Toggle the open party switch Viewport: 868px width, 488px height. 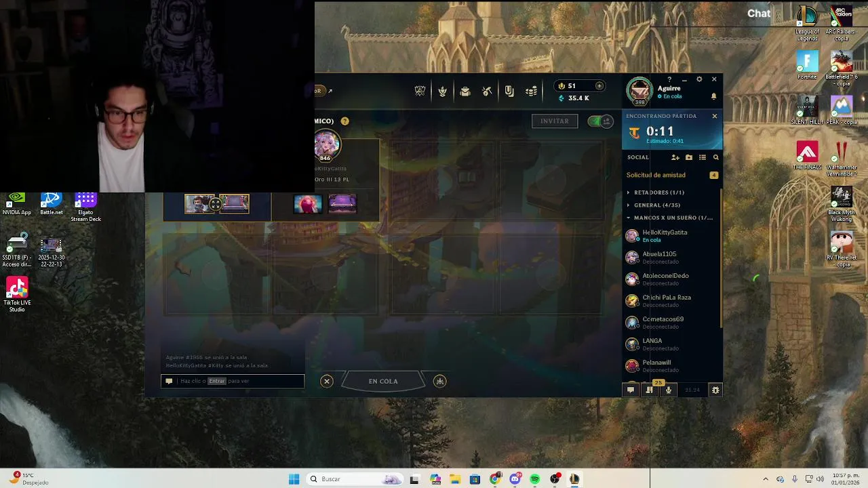click(600, 121)
